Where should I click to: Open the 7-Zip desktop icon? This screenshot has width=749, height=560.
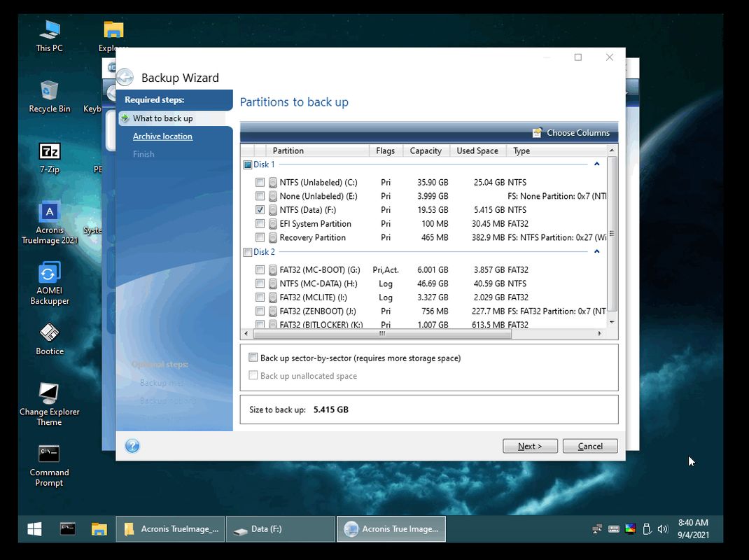coord(49,158)
